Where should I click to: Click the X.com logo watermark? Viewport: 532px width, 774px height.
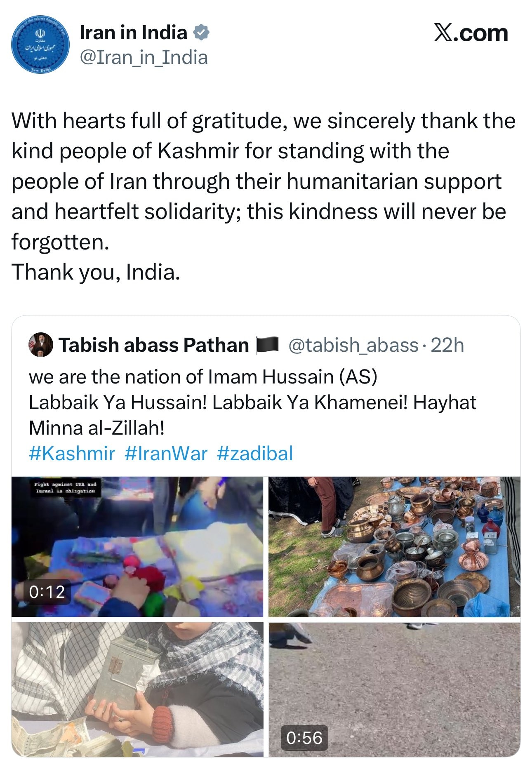click(471, 33)
